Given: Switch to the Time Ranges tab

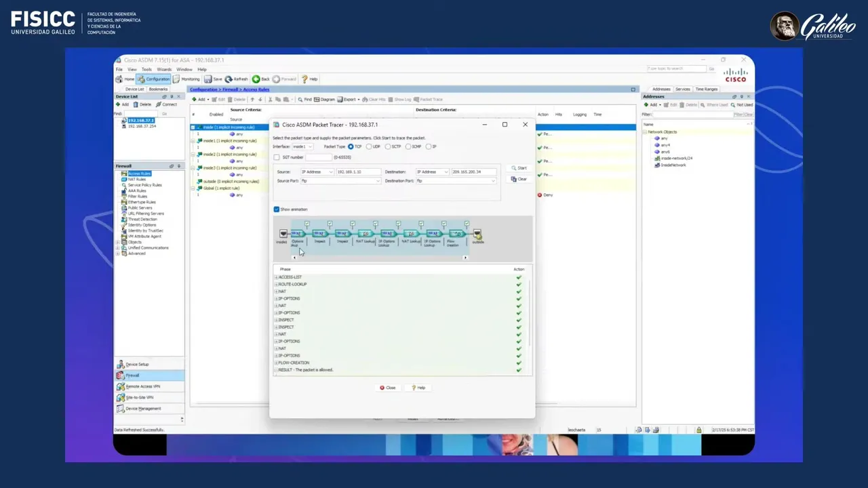Looking at the screenshot, I should [x=706, y=89].
